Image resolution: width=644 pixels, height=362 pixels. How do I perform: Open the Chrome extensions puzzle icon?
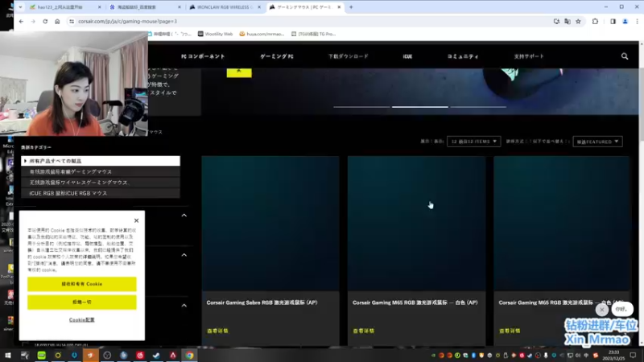(x=595, y=22)
